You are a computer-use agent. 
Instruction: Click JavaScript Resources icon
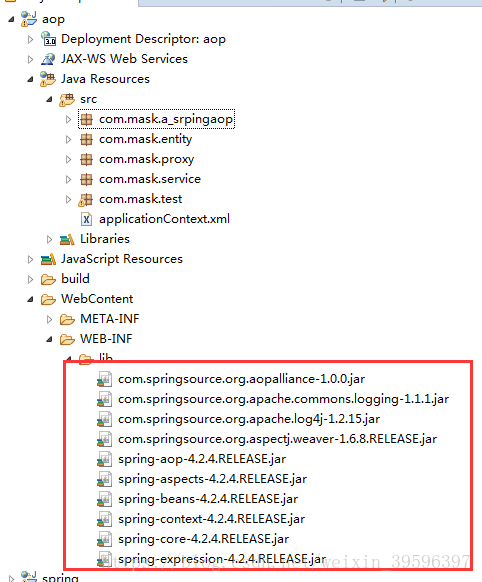pos(48,259)
